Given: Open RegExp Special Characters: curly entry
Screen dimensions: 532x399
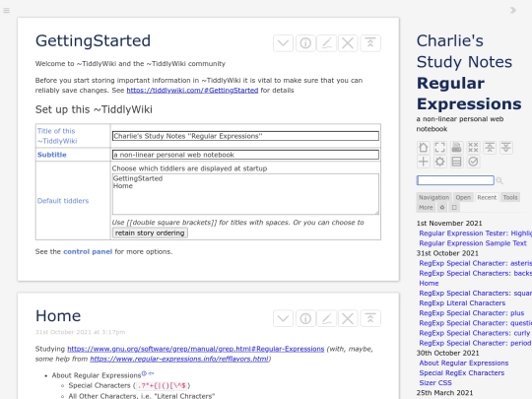Looking at the screenshot, I should pyautogui.click(x=475, y=333).
